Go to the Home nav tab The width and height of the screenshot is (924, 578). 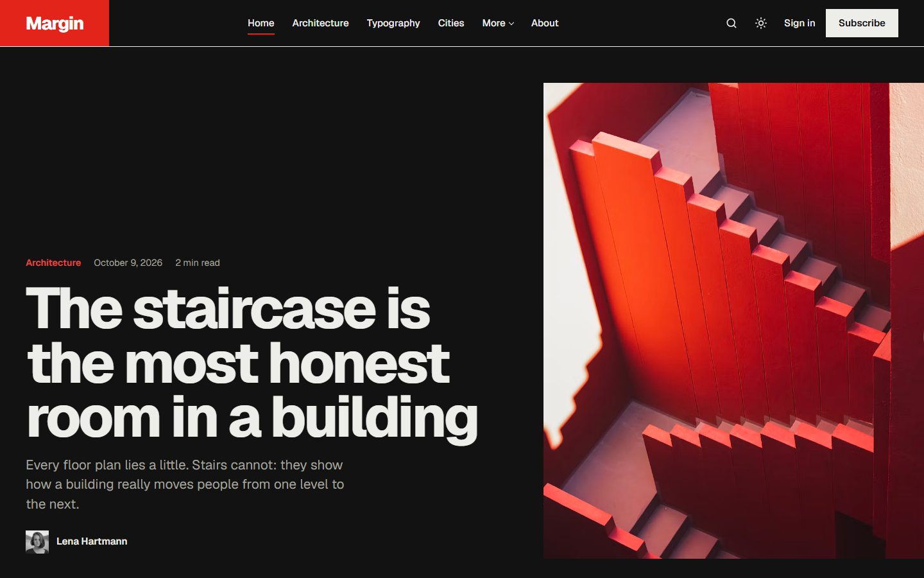(x=261, y=23)
